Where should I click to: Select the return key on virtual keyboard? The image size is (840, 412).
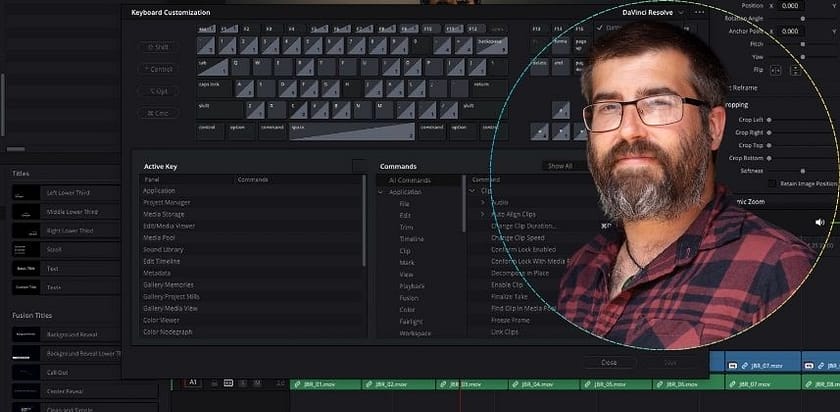pyautogui.click(x=489, y=88)
